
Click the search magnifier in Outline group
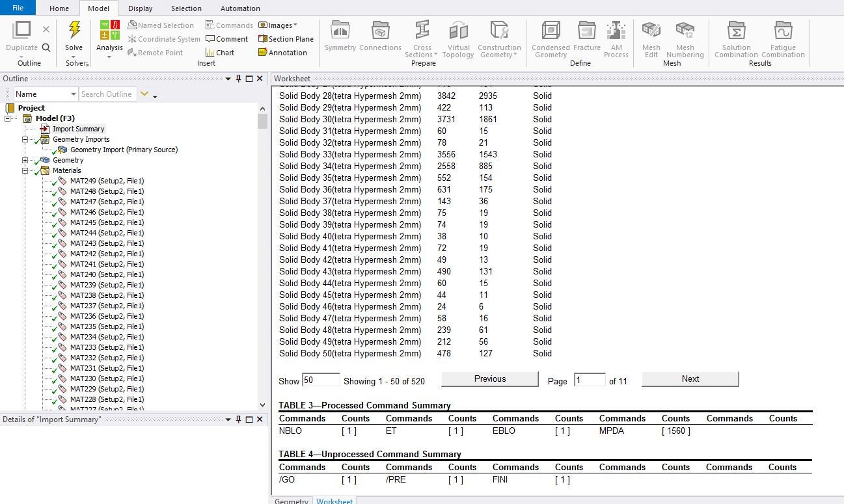(46, 47)
